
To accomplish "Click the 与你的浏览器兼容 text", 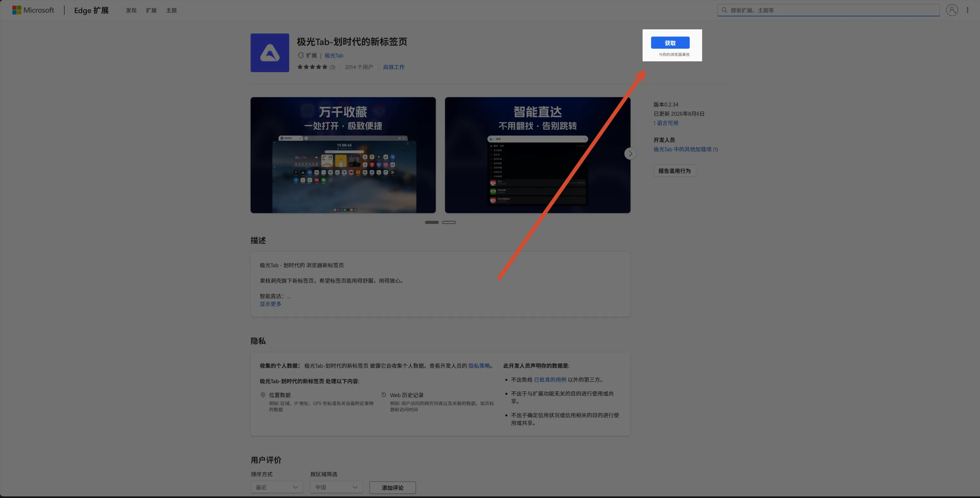I will [x=674, y=54].
